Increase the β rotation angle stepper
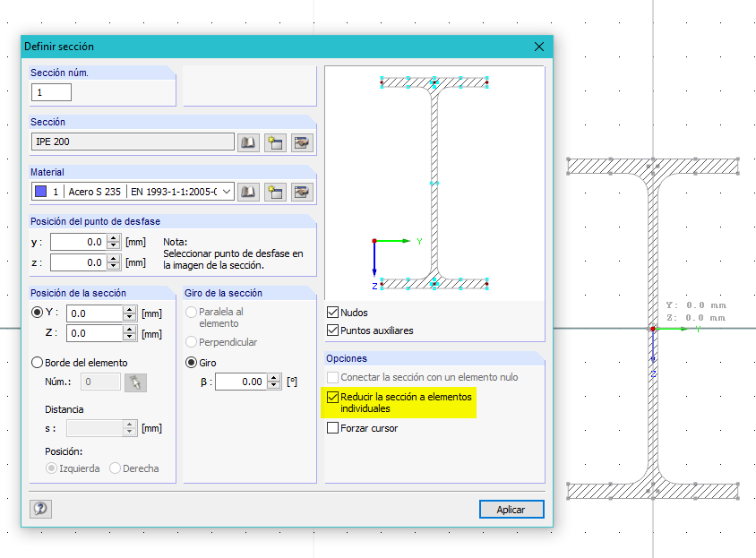The width and height of the screenshot is (756, 558). (x=274, y=378)
